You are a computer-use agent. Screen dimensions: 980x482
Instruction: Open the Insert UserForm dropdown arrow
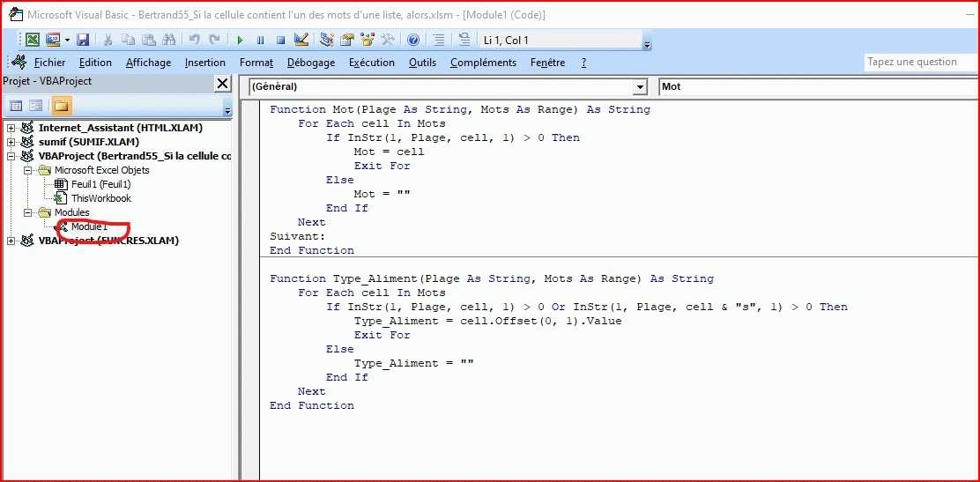pyautogui.click(x=67, y=40)
